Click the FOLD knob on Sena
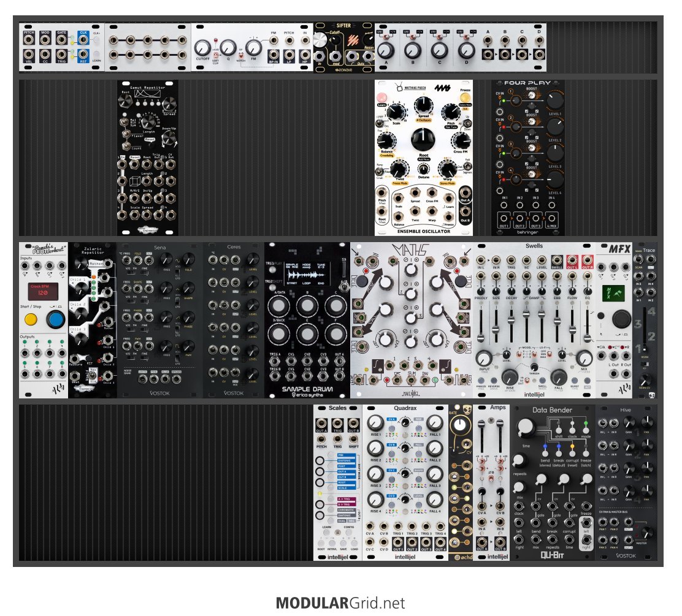 pos(188,260)
